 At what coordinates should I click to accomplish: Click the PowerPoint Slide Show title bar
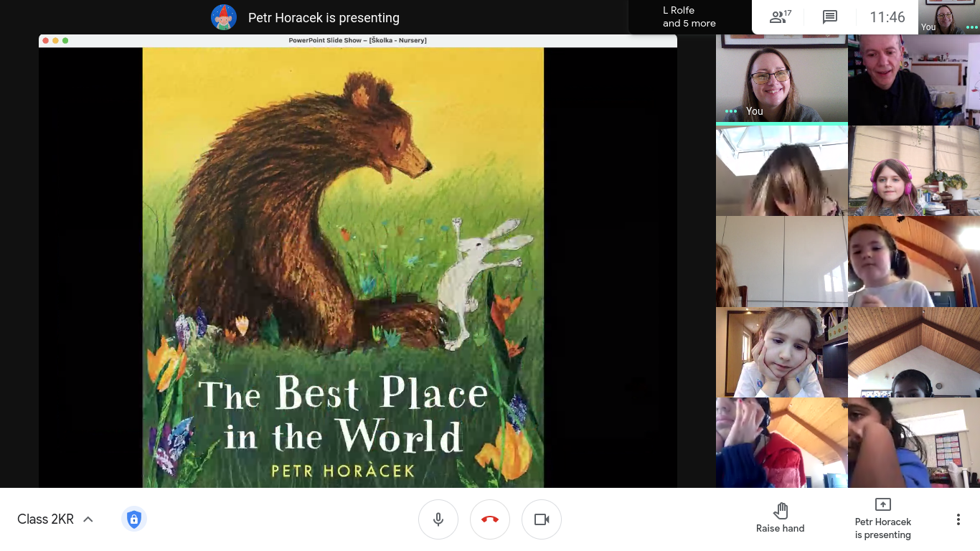(x=357, y=40)
